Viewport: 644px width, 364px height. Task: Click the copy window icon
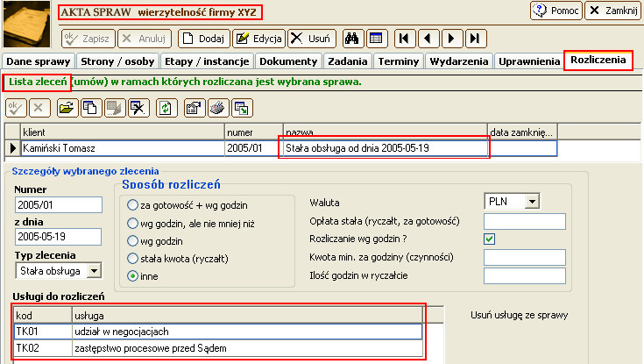(91, 108)
